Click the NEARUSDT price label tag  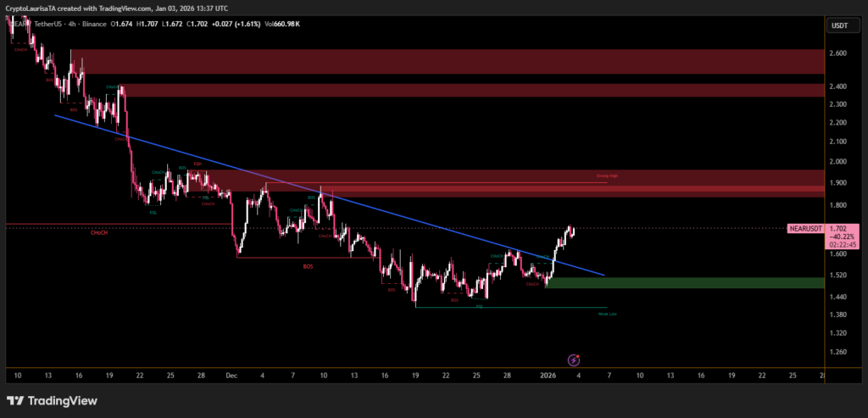coord(805,229)
